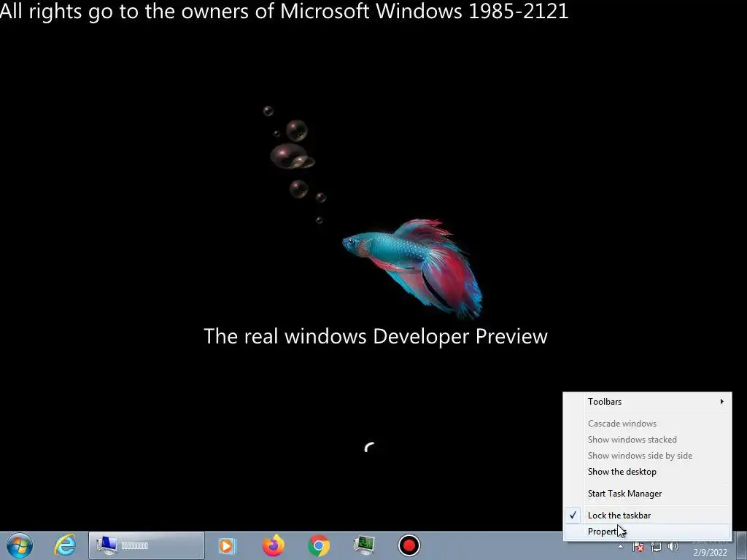Image resolution: width=747 pixels, height=560 pixels.
Task: Open Action Center flag icon
Action: [x=638, y=547]
